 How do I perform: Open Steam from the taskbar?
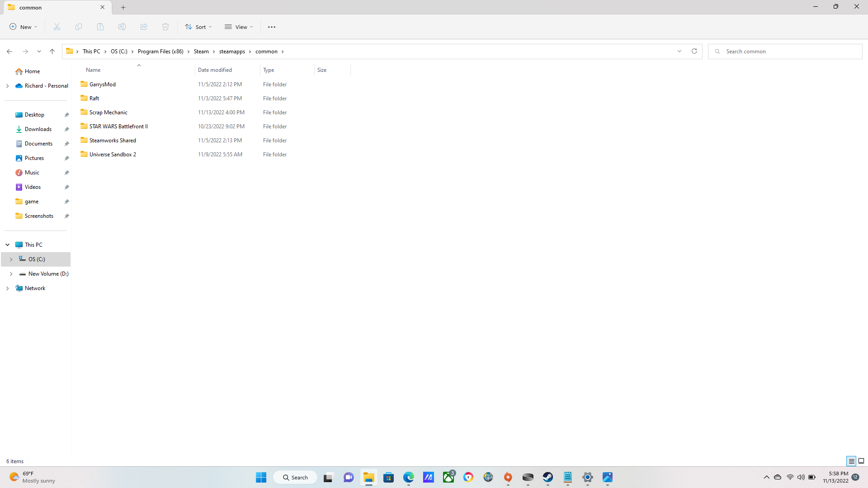[x=548, y=477]
